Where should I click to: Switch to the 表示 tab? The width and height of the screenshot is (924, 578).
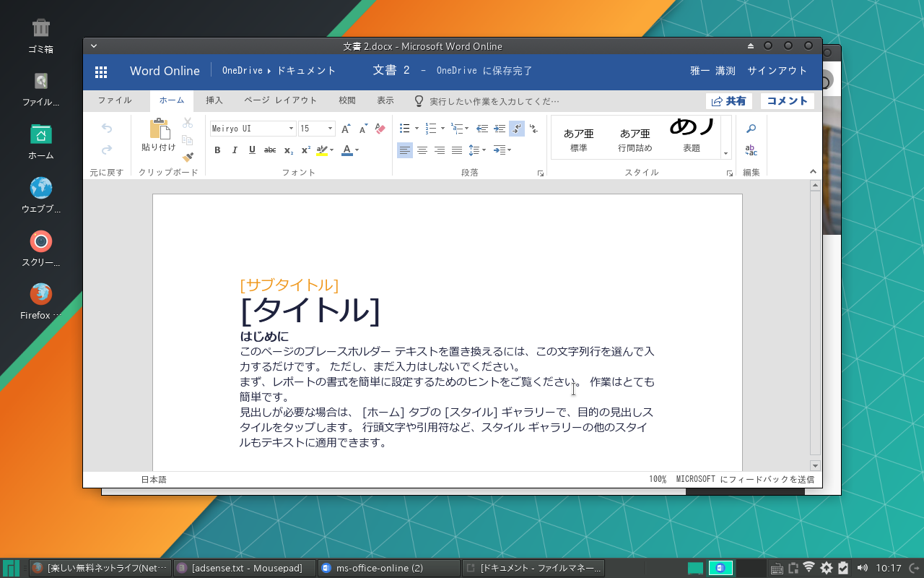click(x=385, y=101)
